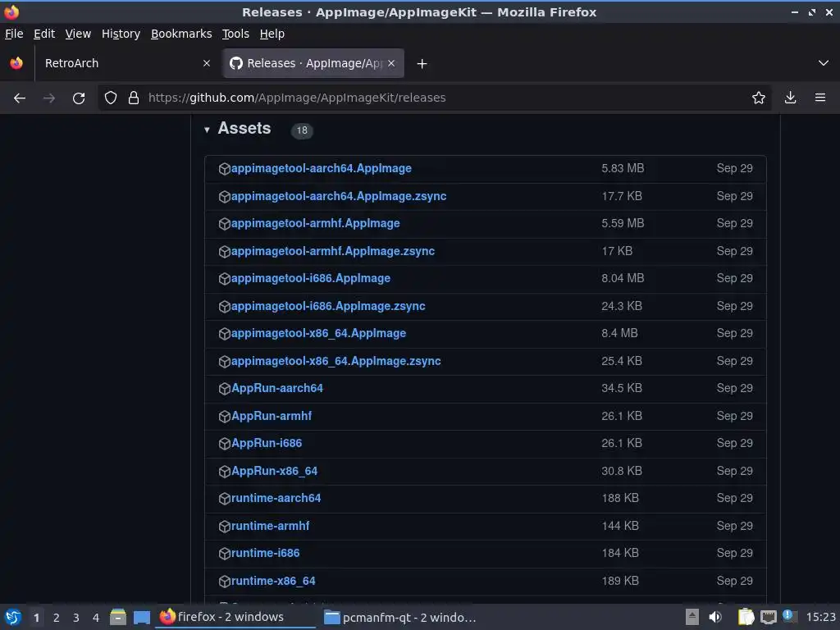Download appimagetool-i686.AppImage.zsync
840x630 pixels.
pos(328,307)
